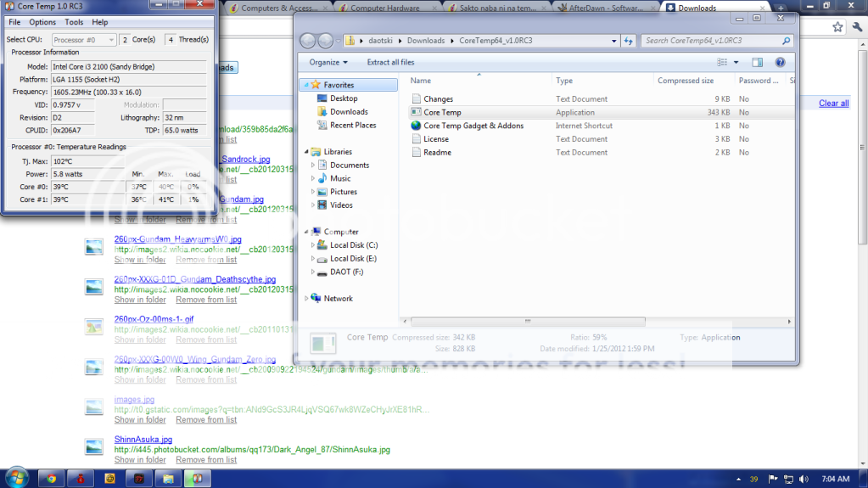
Task: Collapse the Favorites group in navigation pane
Action: point(306,85)
